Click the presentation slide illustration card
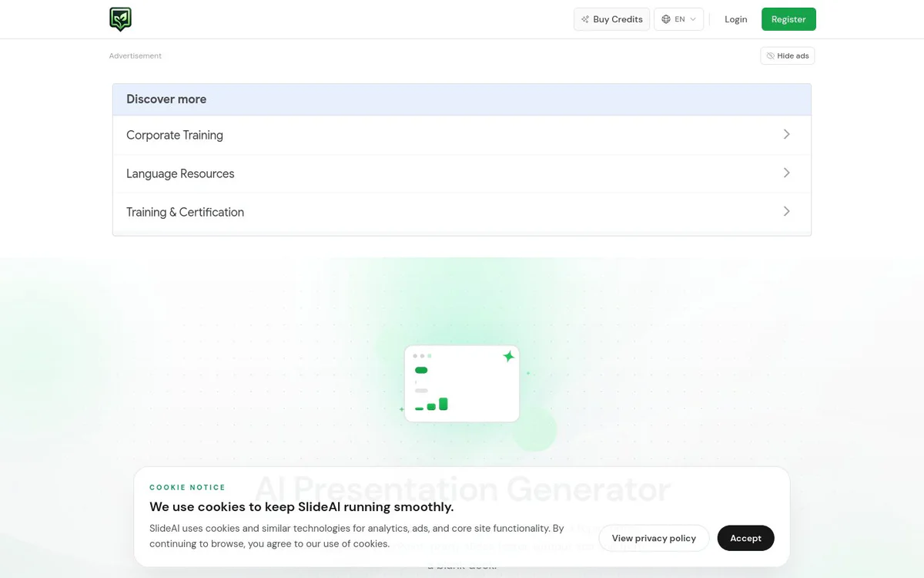 tap(462, 384)
